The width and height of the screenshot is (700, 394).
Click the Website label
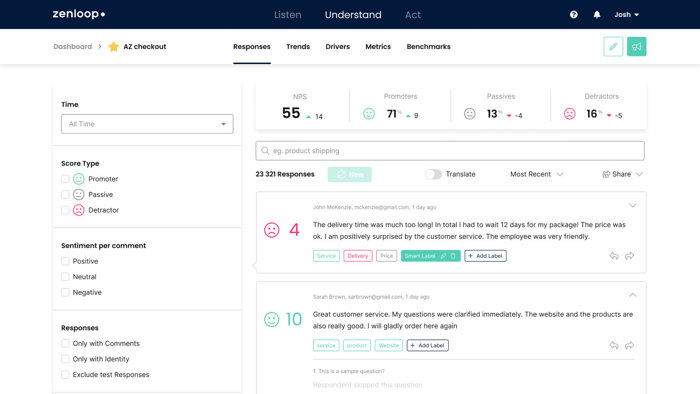pos(389,345)
